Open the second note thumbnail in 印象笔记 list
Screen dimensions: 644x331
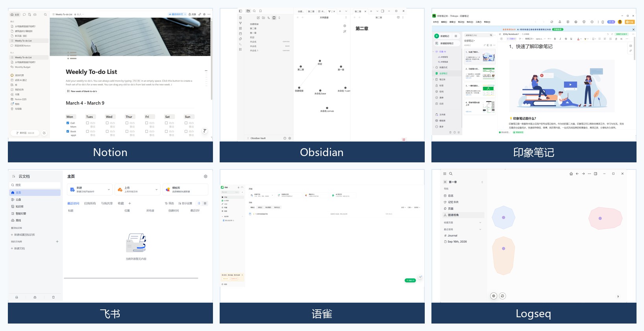click(489, 73)
